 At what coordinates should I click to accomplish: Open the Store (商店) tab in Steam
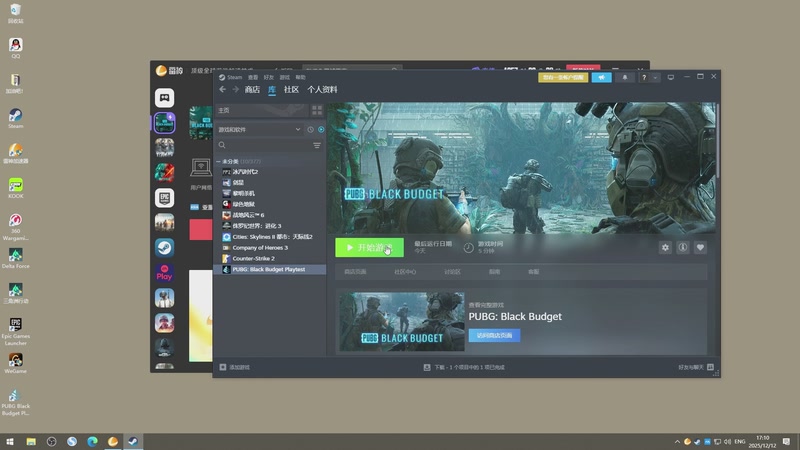[252, 89]
